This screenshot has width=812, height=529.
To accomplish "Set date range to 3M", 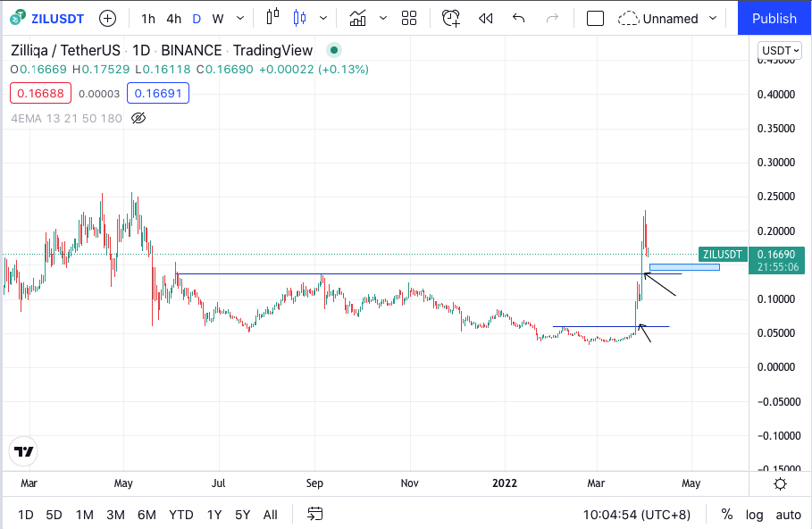I will 115,515.
